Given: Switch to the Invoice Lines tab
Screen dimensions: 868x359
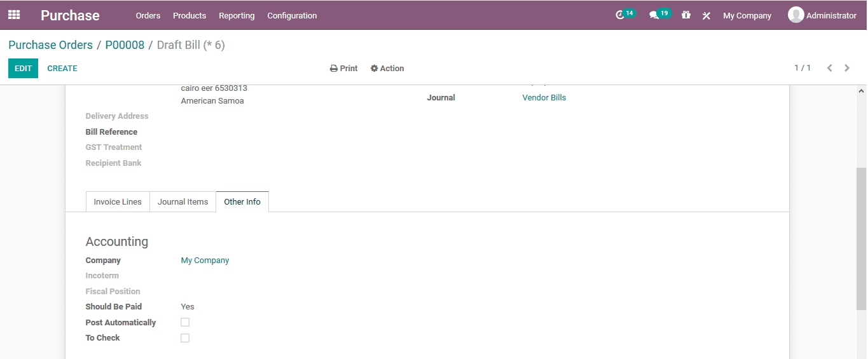Looking at the screenshot, I should tap(118, 202).
